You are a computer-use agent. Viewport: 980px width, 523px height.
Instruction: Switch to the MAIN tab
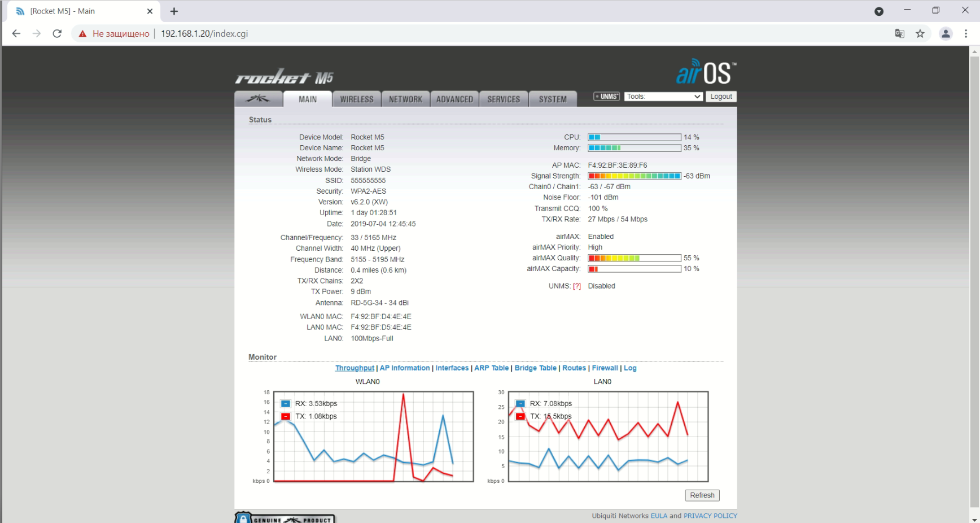point(308,99)
